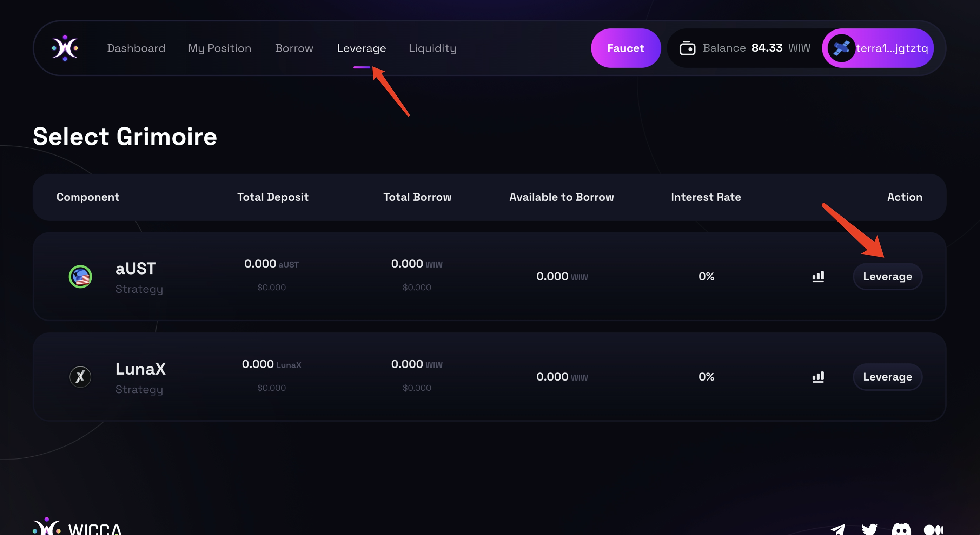Select the Liquidity tab
Image resolution: width=980 pixels, height=535 pixels.
pyautogui.click(x=432, y=48)
